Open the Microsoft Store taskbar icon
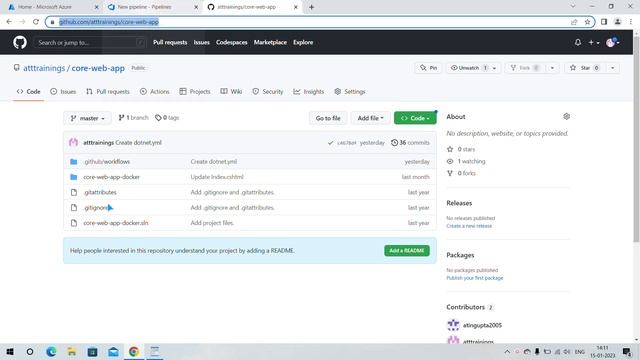 click(93, 351)
